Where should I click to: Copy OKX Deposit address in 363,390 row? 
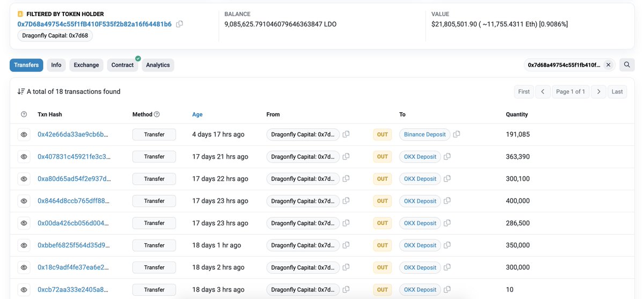(447, 157)
